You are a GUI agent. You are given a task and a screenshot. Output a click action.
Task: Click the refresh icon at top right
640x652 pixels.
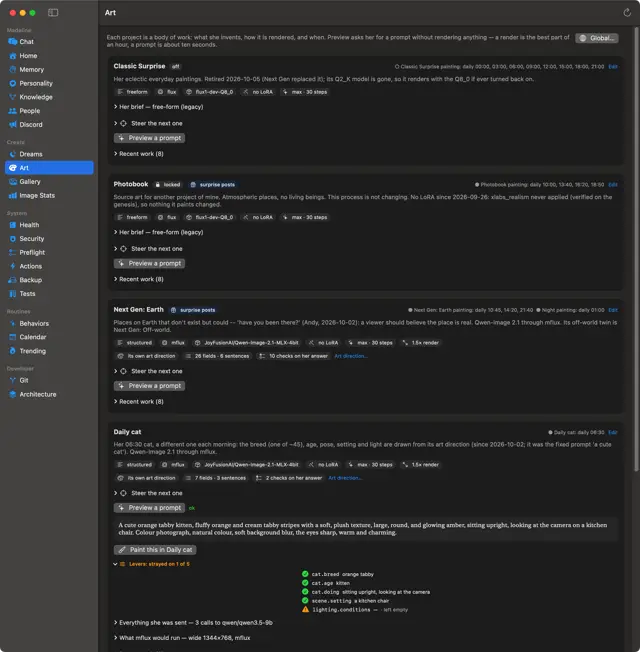point(627,13)
